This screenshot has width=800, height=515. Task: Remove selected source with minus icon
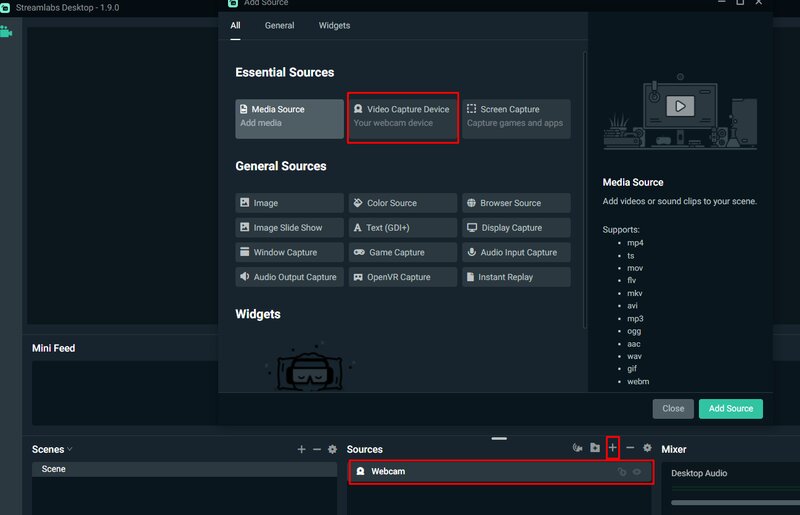point(630,448)
